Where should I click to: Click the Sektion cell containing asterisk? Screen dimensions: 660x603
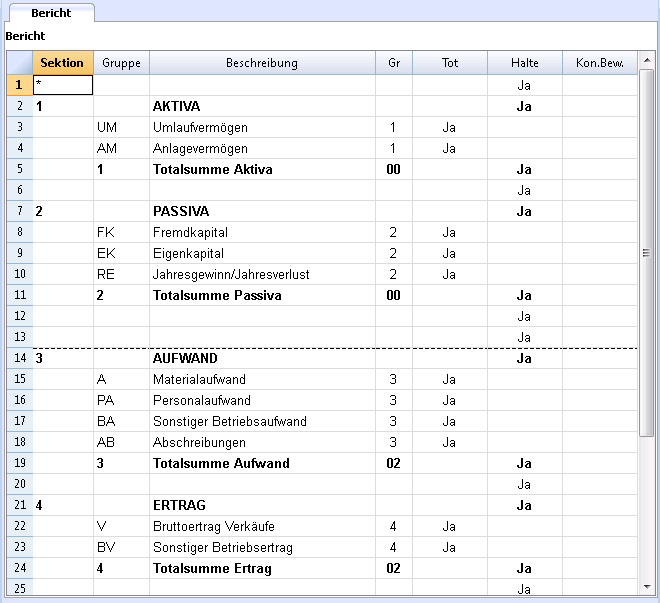[63, 85]
